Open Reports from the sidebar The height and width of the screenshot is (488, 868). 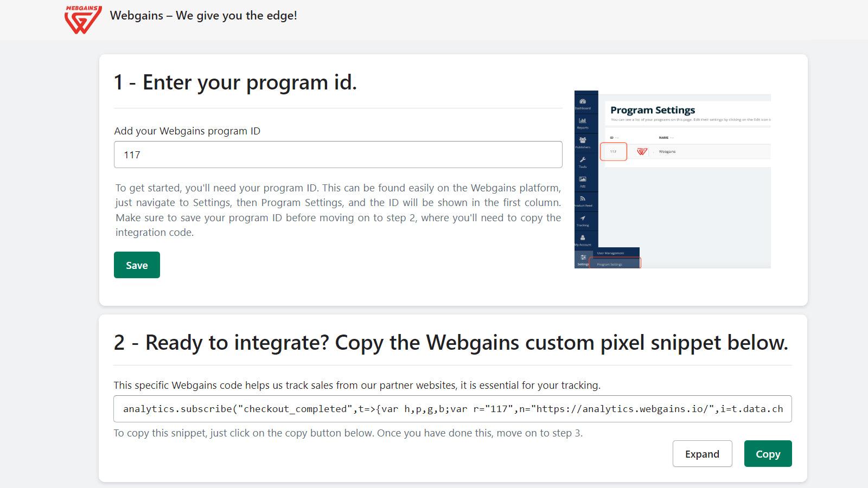pyautogui.click(x=582, y=122)
